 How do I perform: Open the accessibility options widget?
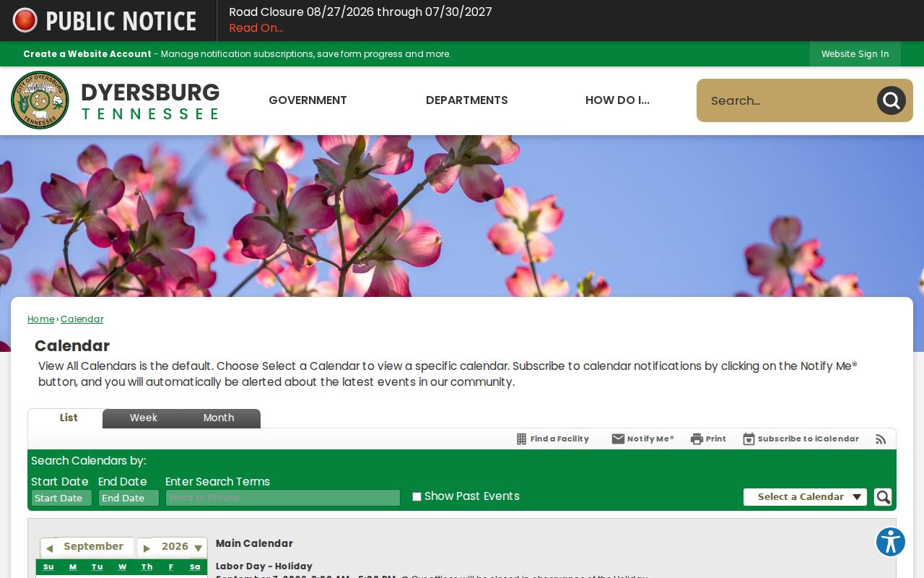(x=891, y=542)
